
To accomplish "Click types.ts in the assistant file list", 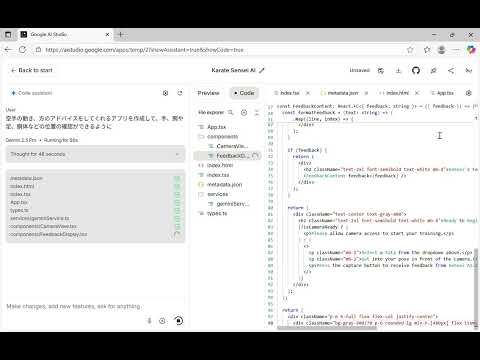I will tap(19, 210).
